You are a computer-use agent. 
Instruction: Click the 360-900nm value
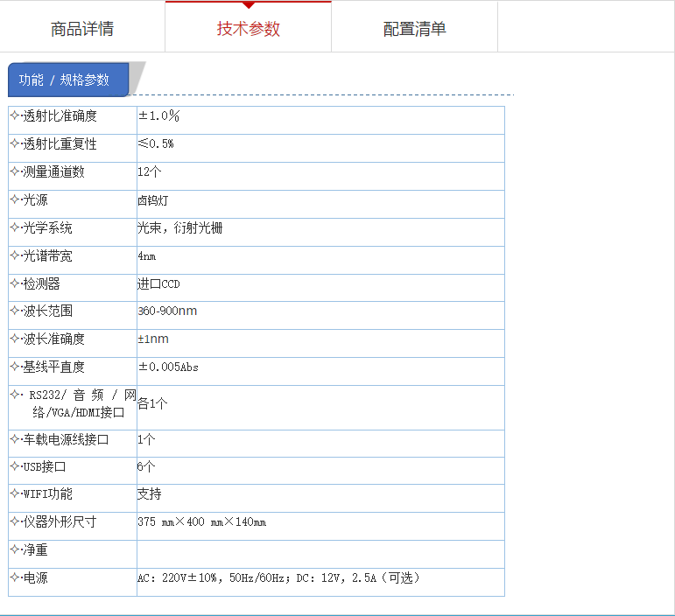pos(167,311)
